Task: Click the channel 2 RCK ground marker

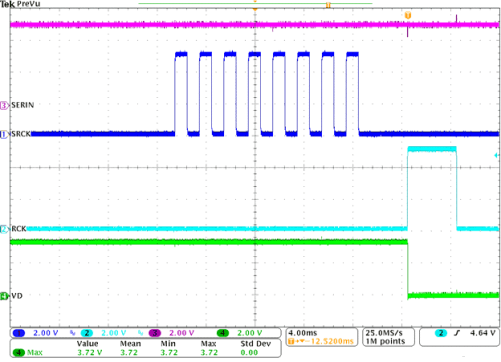Action: coord(4,229)
